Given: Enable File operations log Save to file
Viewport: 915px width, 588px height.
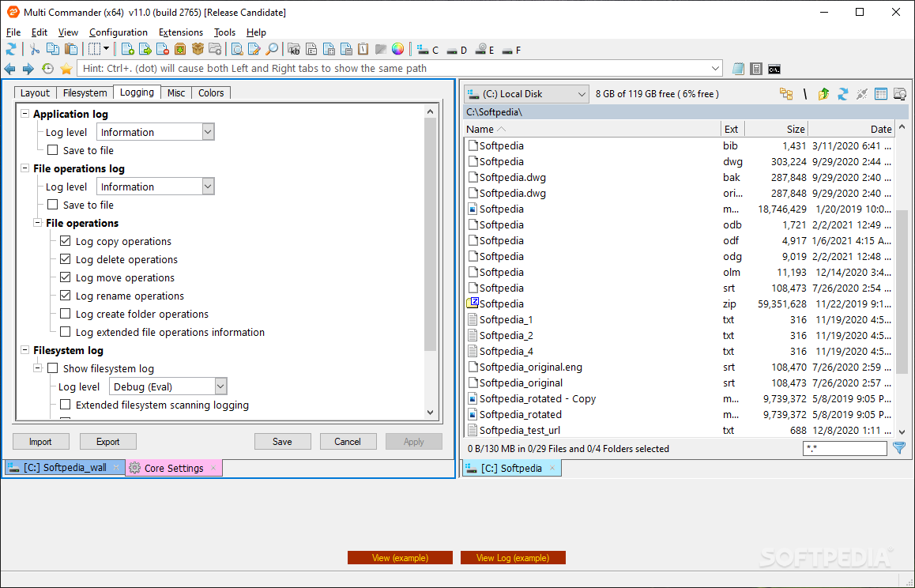Looking at the screenshot, I should tap(52, 205).
